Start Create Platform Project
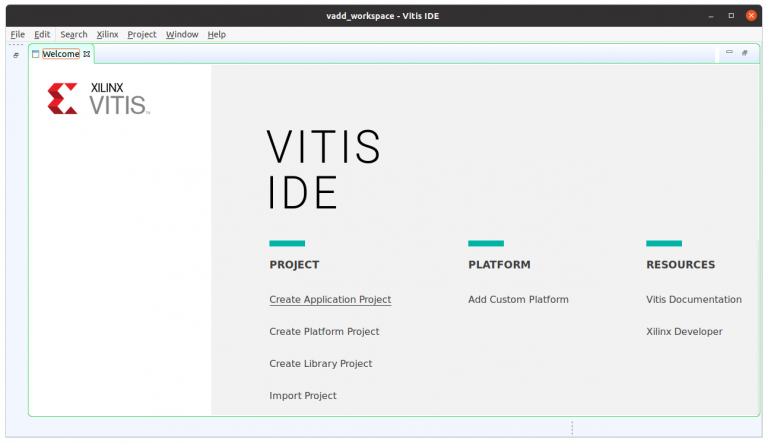Screen dimensions: 768x443 324,332
